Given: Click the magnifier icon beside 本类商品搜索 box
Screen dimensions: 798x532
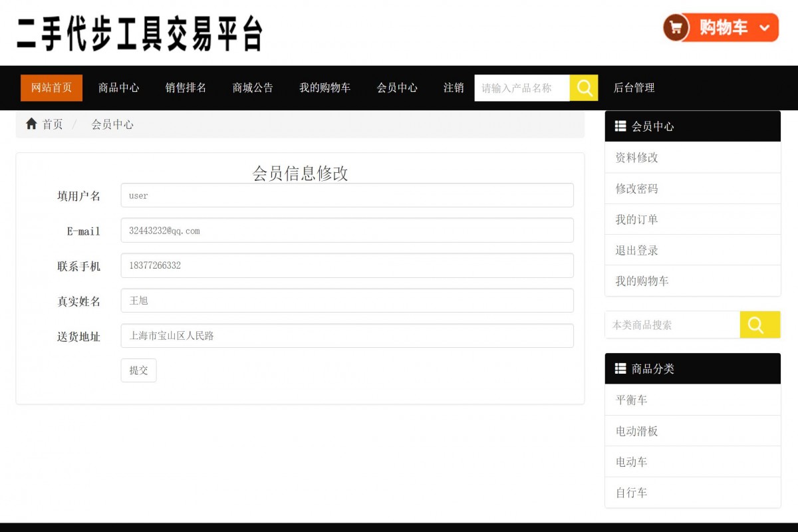Looking at the screenshot, I should (x=759, y=325).
